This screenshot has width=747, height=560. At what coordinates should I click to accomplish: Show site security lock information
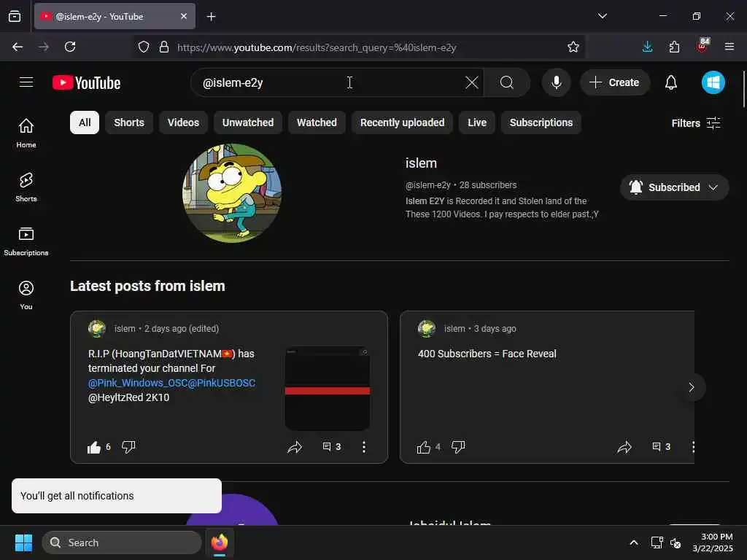(164, 47)
